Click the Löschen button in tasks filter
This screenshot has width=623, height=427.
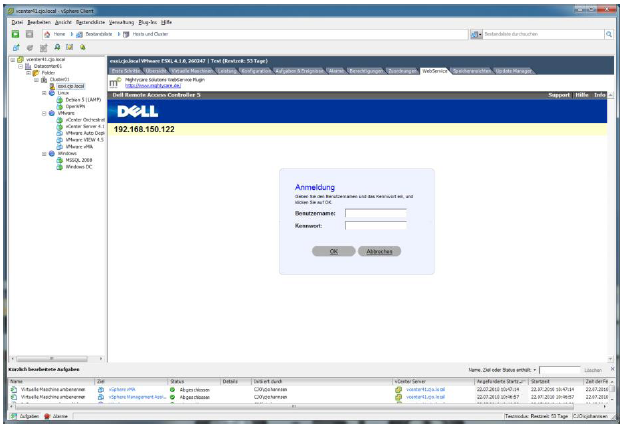593,370
